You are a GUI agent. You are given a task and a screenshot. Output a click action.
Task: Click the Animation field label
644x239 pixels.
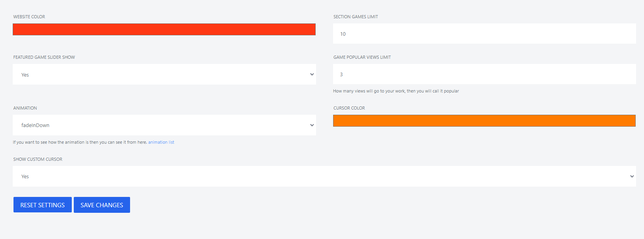25,108
